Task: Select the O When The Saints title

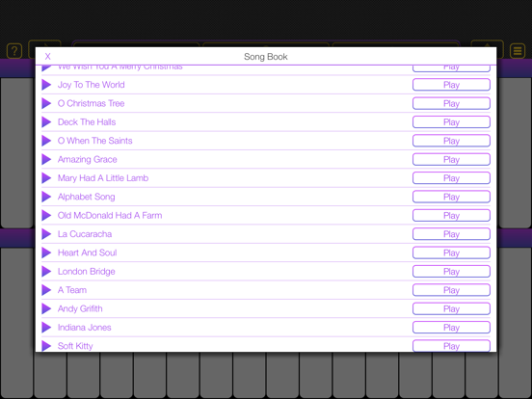Action: (94, 141)
